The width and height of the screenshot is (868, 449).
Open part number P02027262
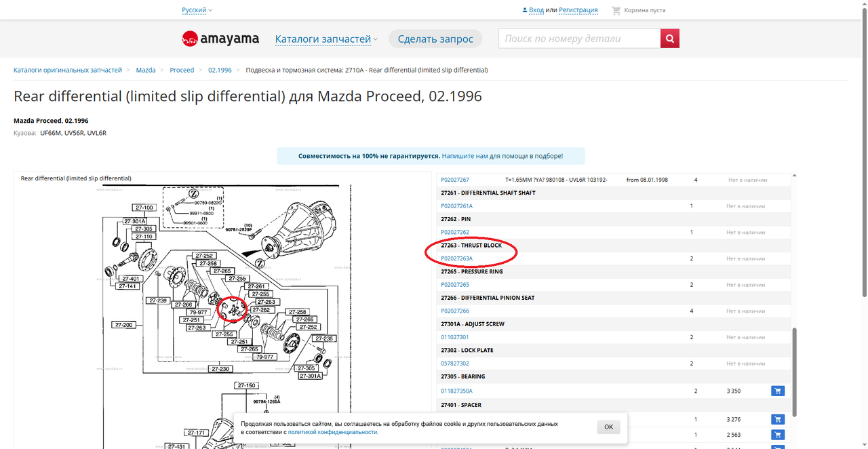pyautogui.click(x=455, y=232)
